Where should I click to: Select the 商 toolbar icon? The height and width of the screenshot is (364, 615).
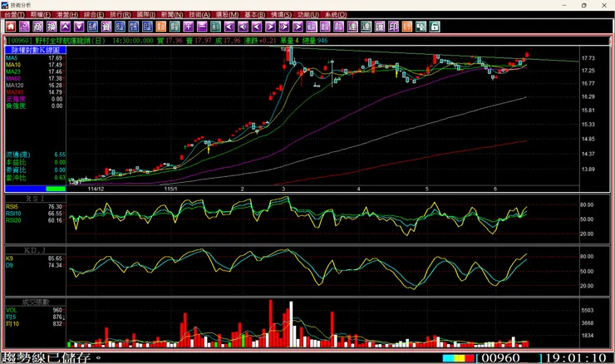point(37,27)
